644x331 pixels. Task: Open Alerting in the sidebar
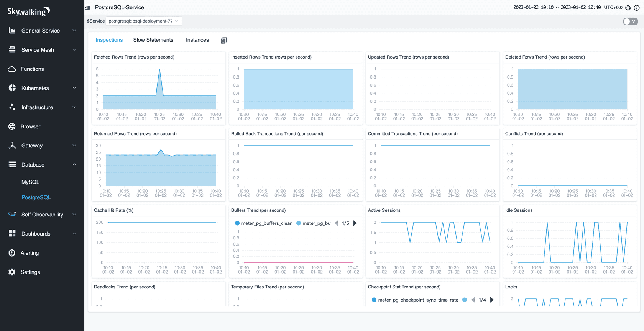[30, 253]
